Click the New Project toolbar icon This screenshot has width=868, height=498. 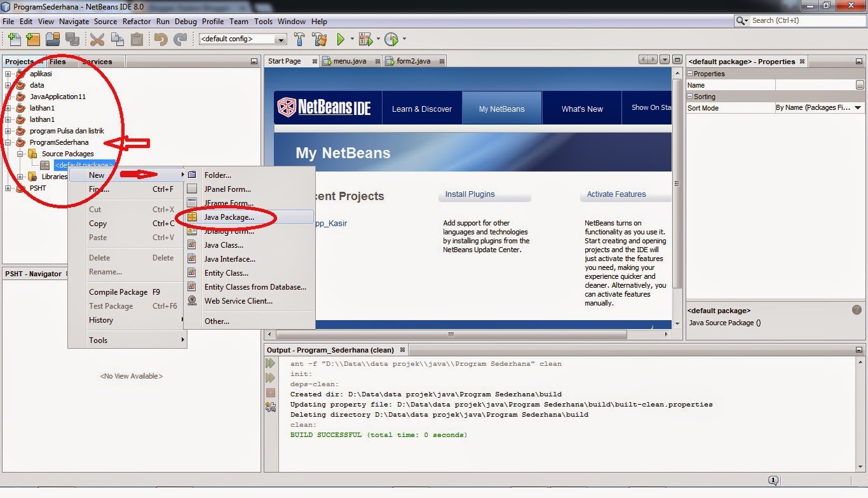point(33,39)
